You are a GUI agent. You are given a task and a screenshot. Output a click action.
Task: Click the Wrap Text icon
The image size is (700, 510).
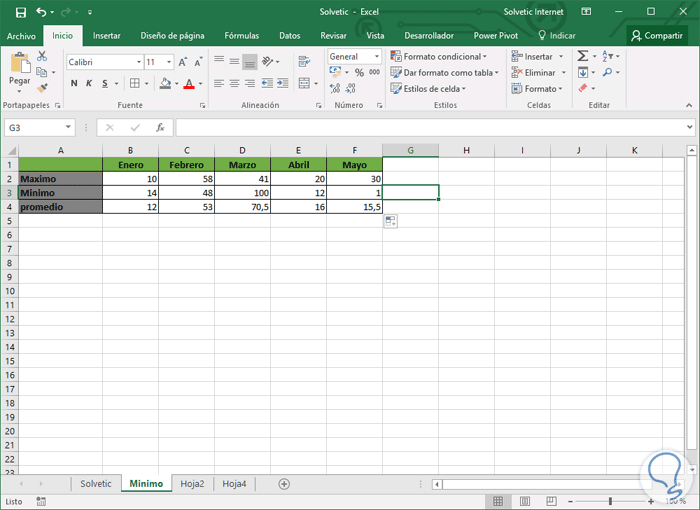(304, 62)
